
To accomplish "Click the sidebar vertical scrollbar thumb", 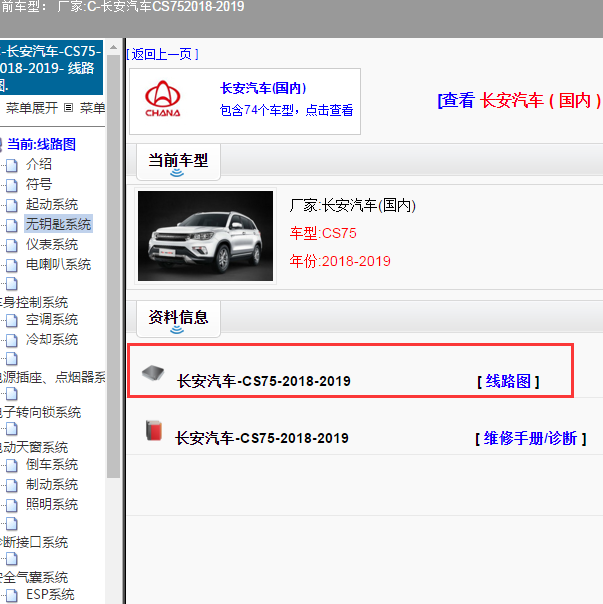I will coord(113,266).
